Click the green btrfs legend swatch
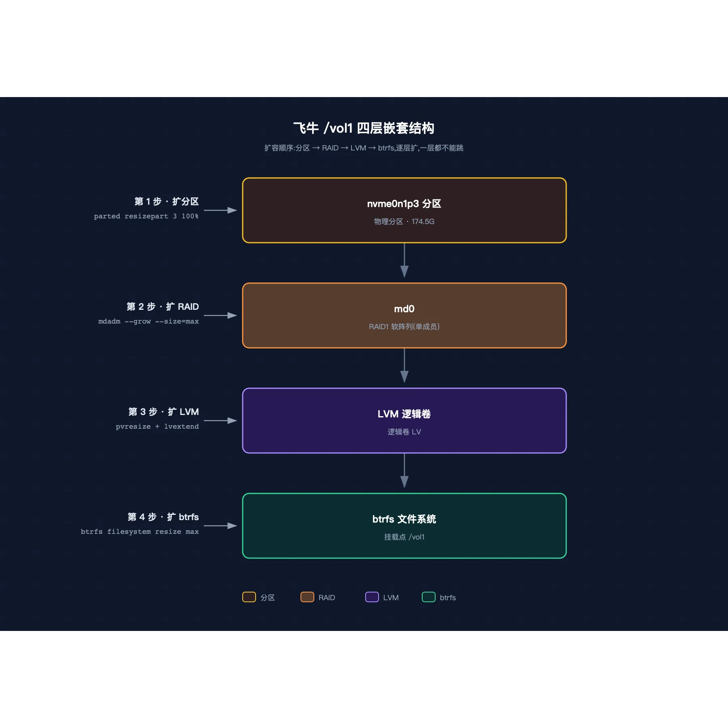Image resolution: width=728 pixels, height=728 pixels. click(429, 597)
